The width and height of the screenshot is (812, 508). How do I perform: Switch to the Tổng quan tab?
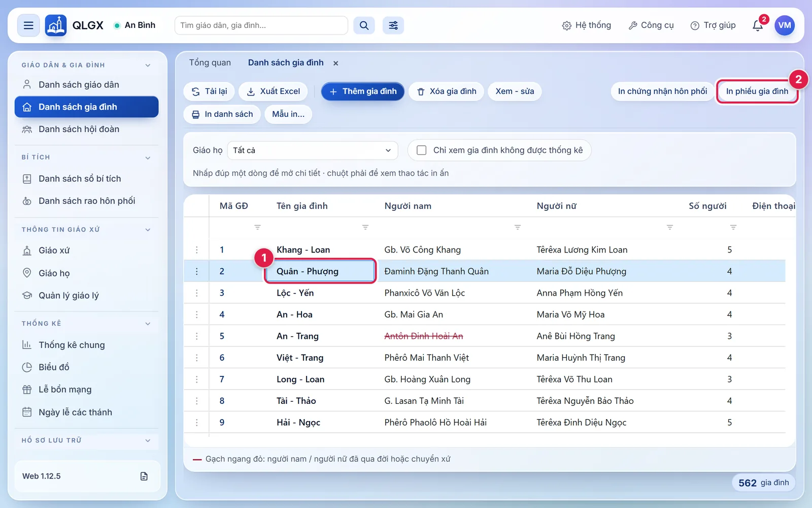tap(210, 62)
